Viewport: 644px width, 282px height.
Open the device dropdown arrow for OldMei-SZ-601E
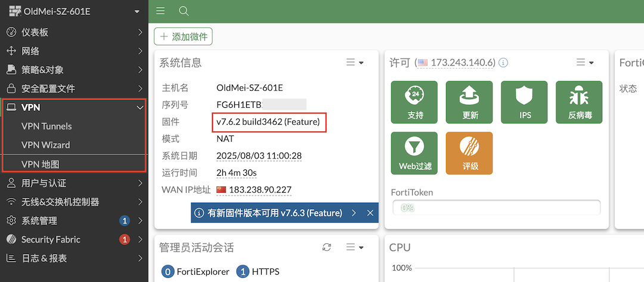click(137, 12)
